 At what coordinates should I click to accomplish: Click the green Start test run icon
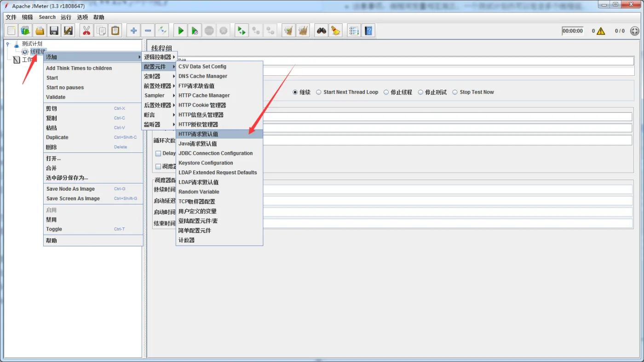(181, 31)
